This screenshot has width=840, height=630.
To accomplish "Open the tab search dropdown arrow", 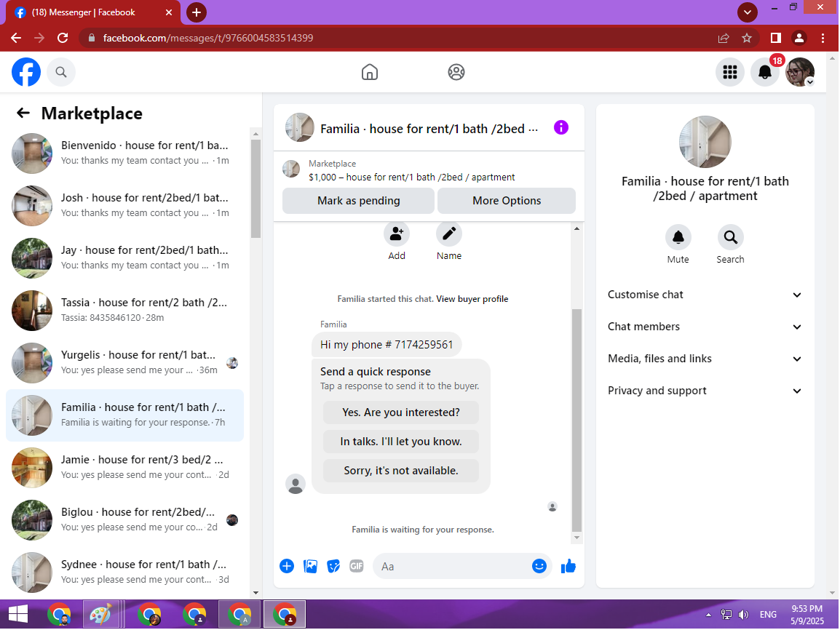I will (748, 12).
